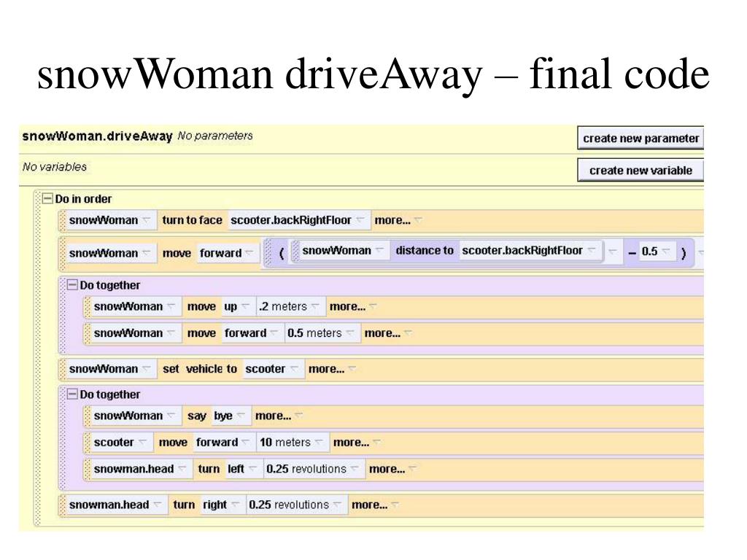The image size is (747, 560).
Task: Open more... options on turn to face row
Action: [398, 220]
